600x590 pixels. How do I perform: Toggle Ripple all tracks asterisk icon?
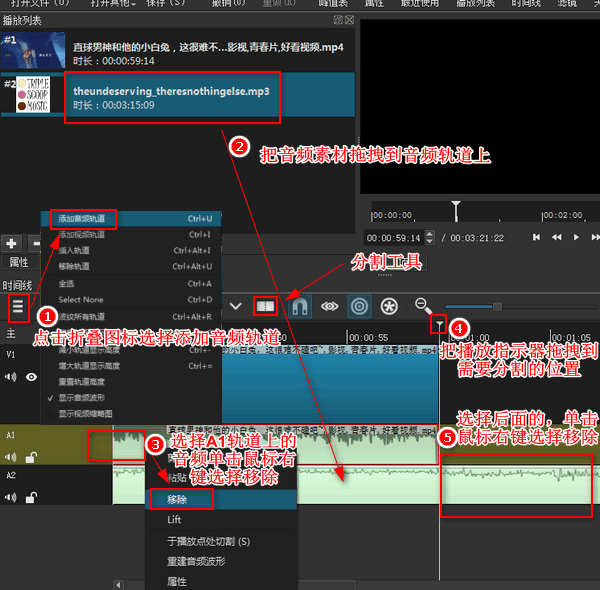point(389,306)
